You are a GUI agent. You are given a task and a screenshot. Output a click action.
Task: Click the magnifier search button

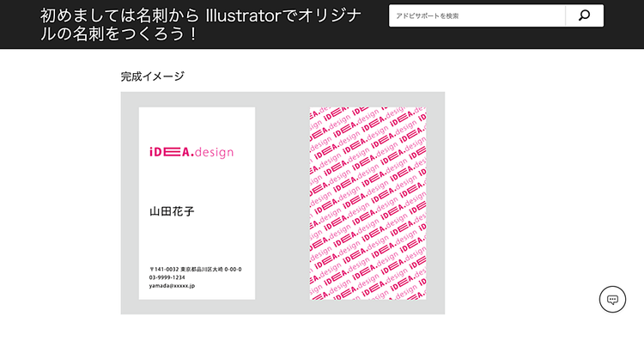point(585,15)
